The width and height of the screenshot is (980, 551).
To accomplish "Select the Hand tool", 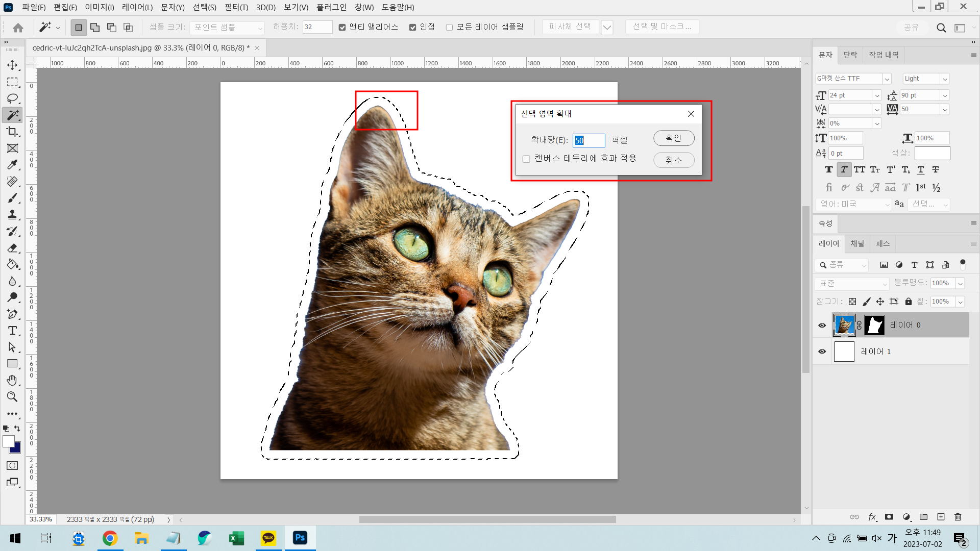I will 12,380.
